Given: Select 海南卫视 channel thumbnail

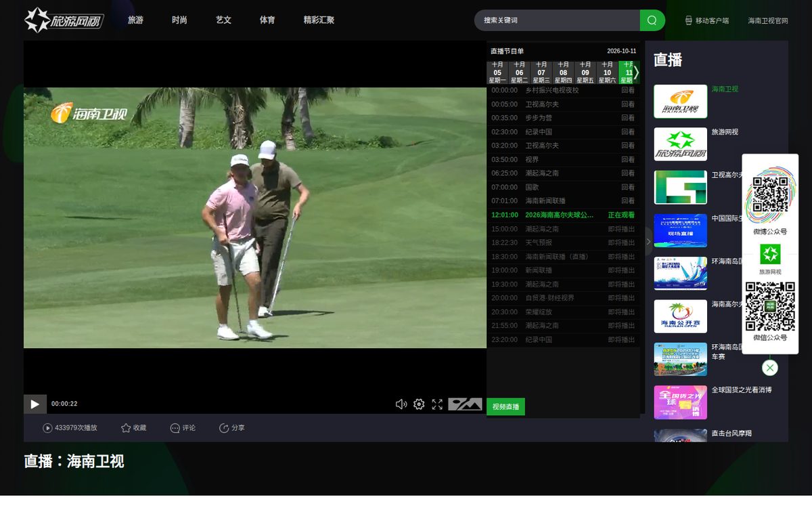Looking at the screenshot, I should point(681,101).
